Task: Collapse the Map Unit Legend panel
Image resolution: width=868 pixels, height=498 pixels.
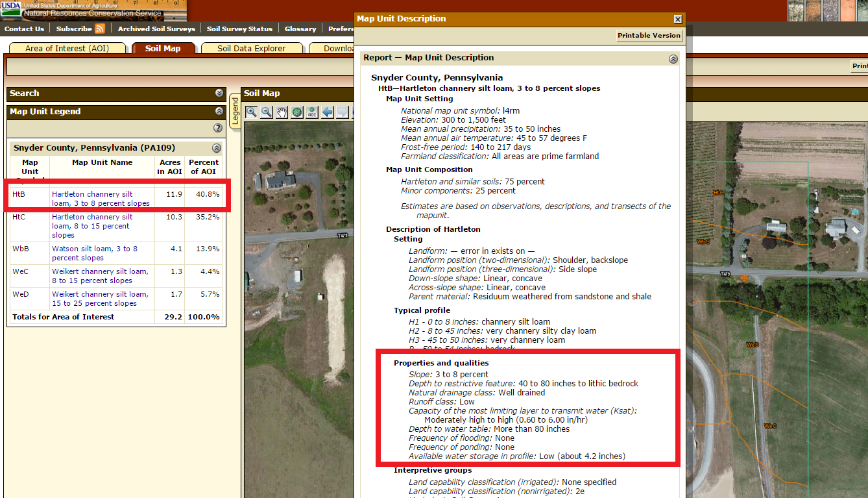Action: point(219,112)
